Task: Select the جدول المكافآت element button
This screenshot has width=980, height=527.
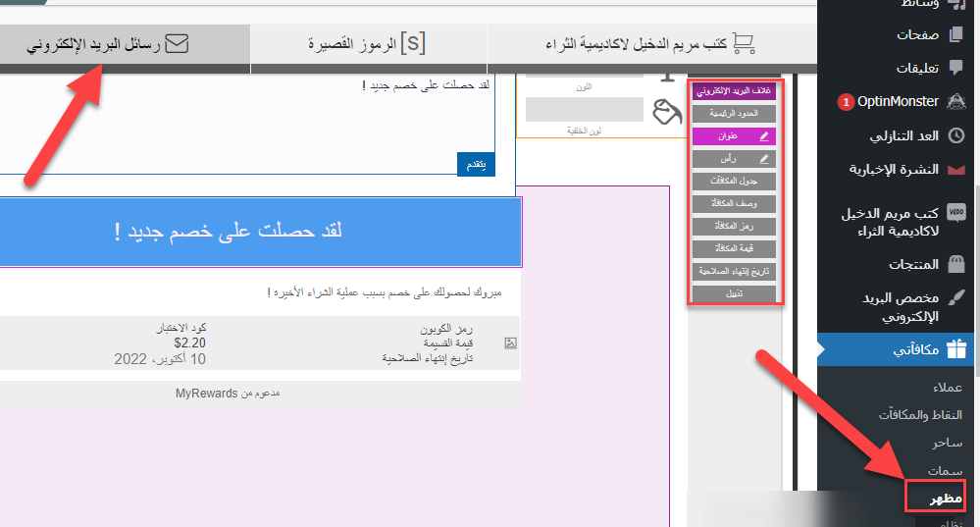Action: [734, 182]
